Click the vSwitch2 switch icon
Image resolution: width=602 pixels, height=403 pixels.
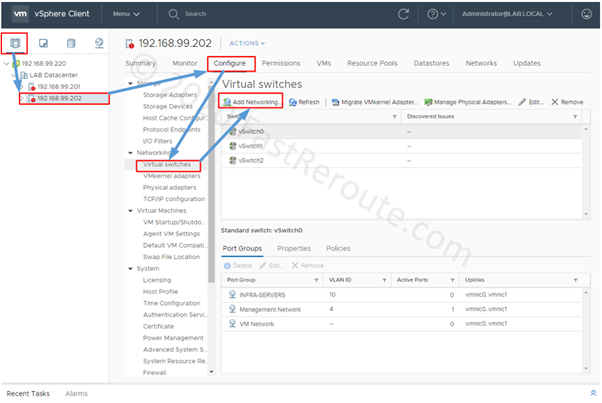click(x=233, y=160)
